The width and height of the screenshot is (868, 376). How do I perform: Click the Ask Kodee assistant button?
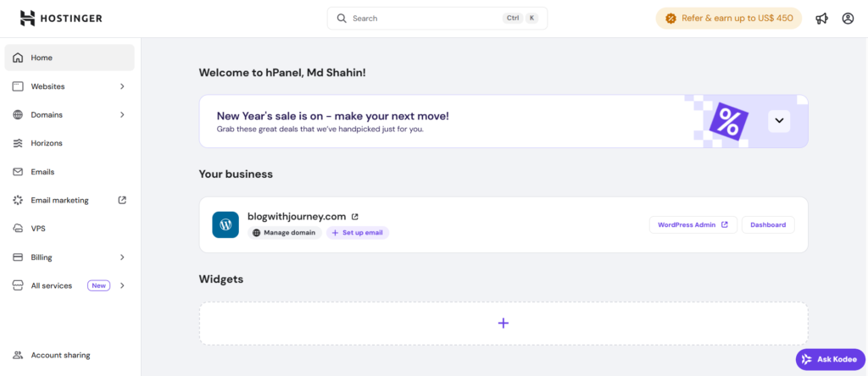[830, 359]
